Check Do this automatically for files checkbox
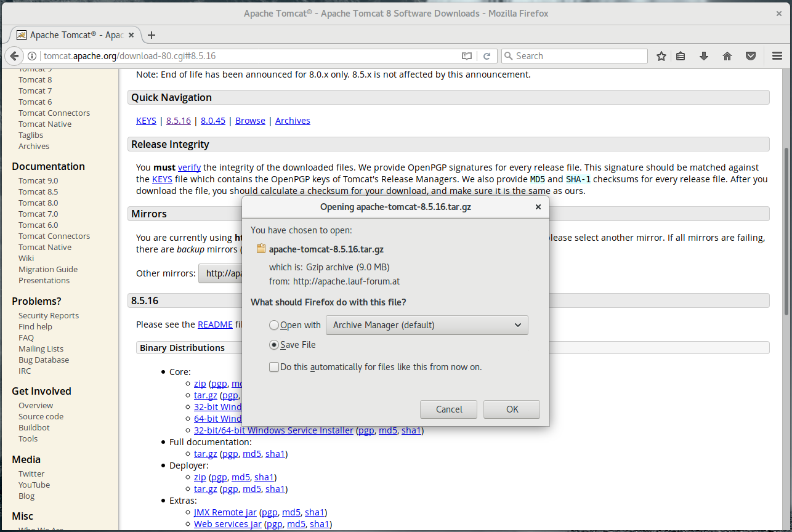Screen dimensions: 792x532 (x=274, y=367)
